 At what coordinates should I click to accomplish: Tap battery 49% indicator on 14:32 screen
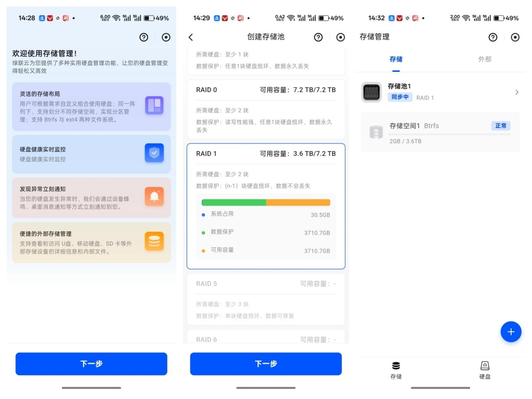tap(506, 18)
